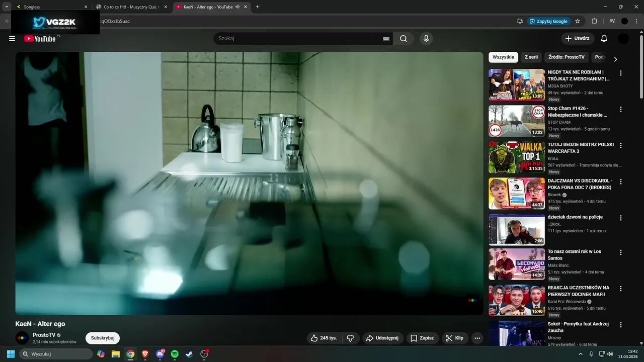
Task: Open the Stop Cham #1426 thumbnail
Action: [x=517, y=121]
